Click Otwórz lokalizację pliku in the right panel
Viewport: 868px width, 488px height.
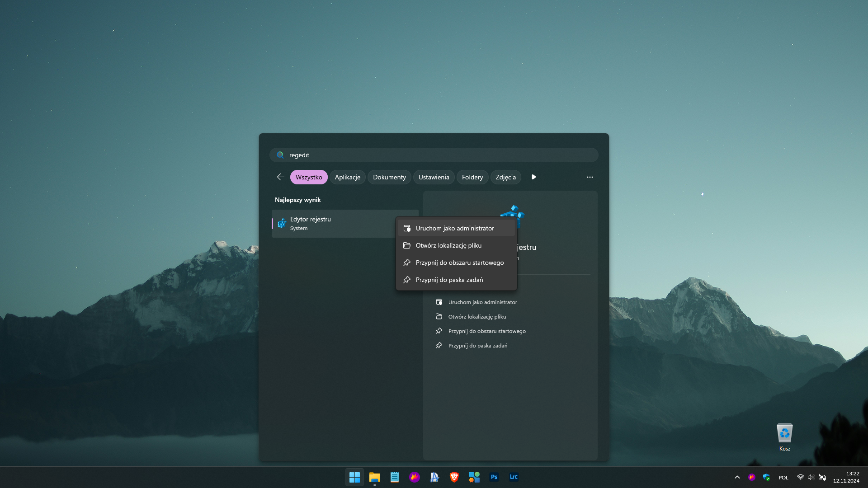476,316
